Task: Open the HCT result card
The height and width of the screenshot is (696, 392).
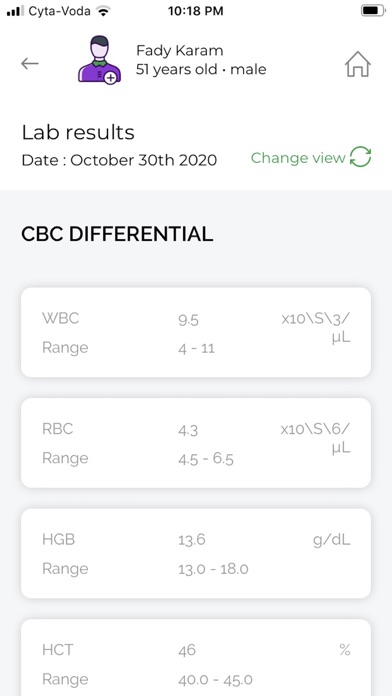Action: point(196,657)
